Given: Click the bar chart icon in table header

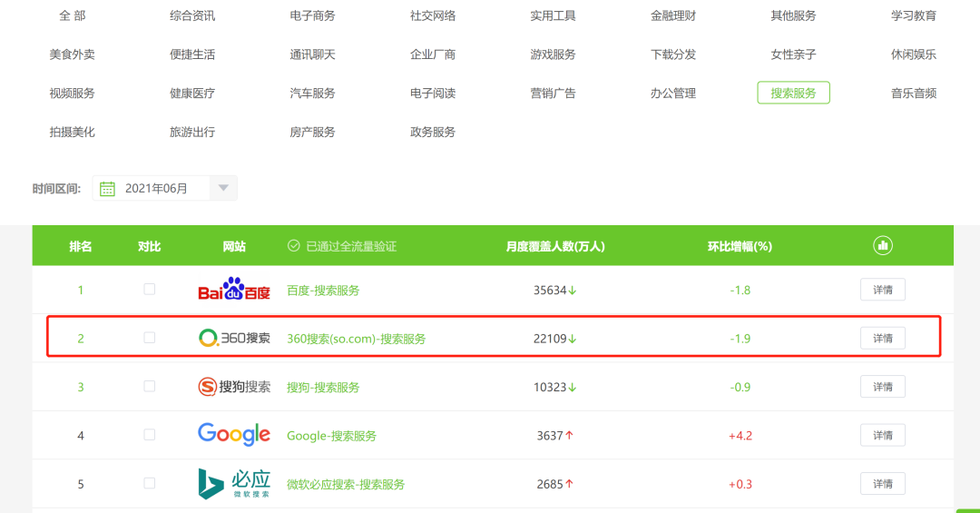Looking at the screenshot, I should (883, 246).
